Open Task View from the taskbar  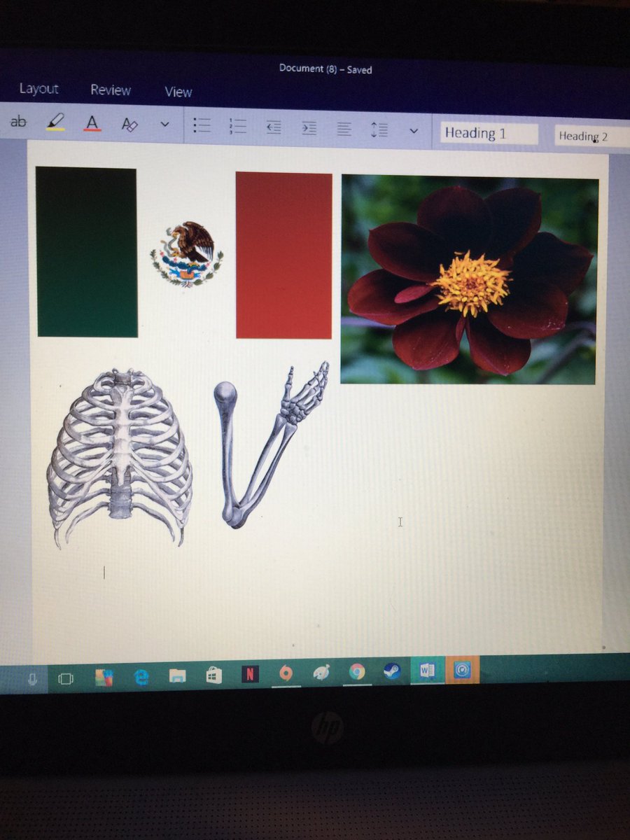(65, 679)
